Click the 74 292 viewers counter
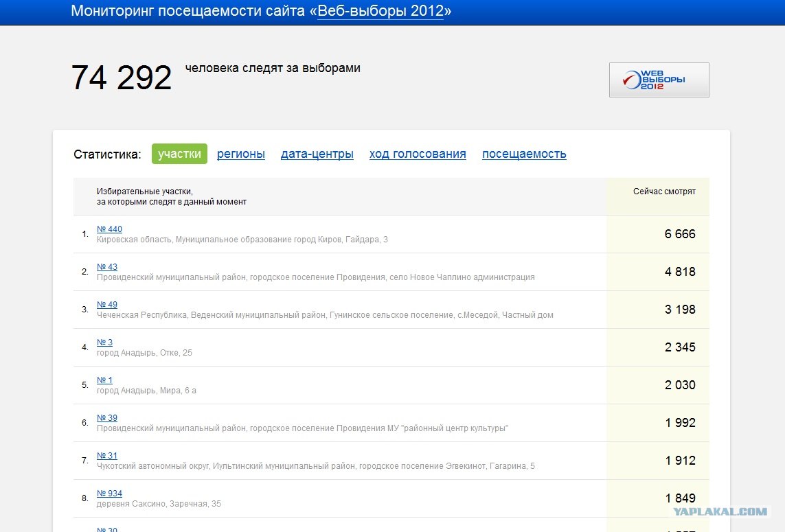Screen dimensions: 785x532 click(122, 78)
